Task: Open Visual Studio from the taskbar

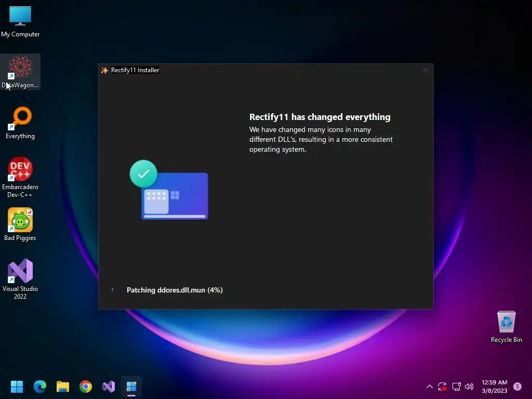Action: (x=109, y=387)
